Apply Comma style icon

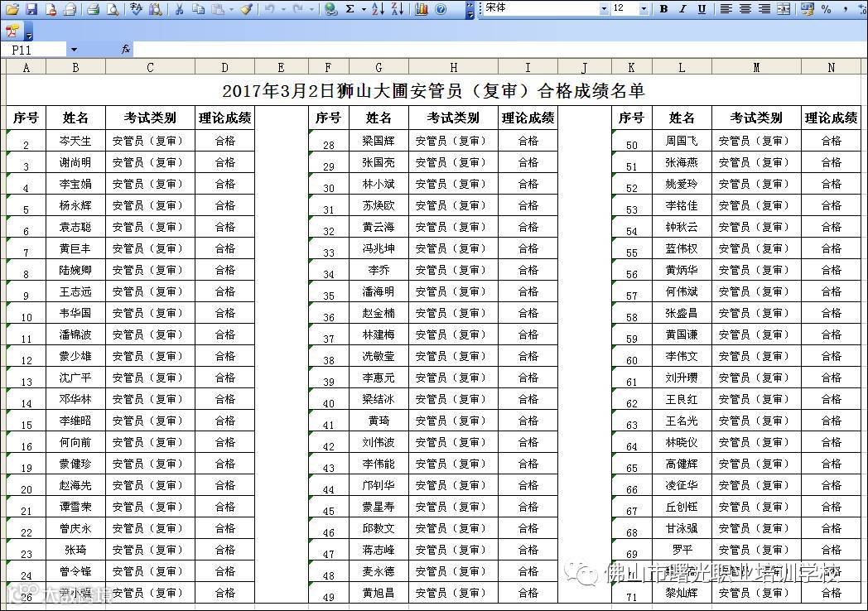click(x=846, y=9)
